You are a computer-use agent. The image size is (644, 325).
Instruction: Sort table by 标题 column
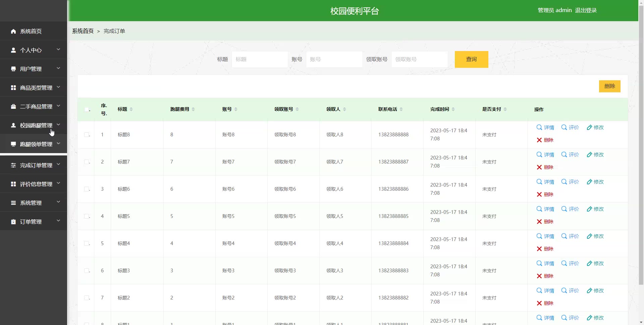(131, 109)
